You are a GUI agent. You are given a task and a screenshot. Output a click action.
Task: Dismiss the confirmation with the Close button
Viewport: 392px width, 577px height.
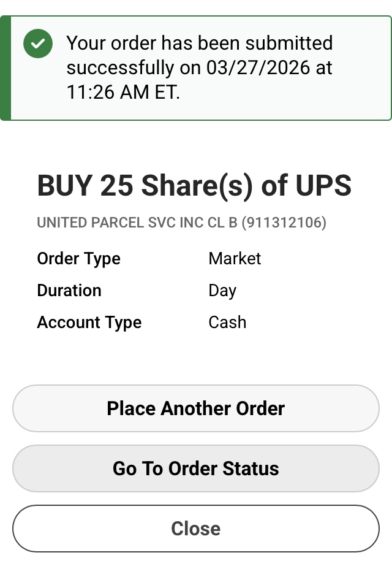click(x=196, y=529)
